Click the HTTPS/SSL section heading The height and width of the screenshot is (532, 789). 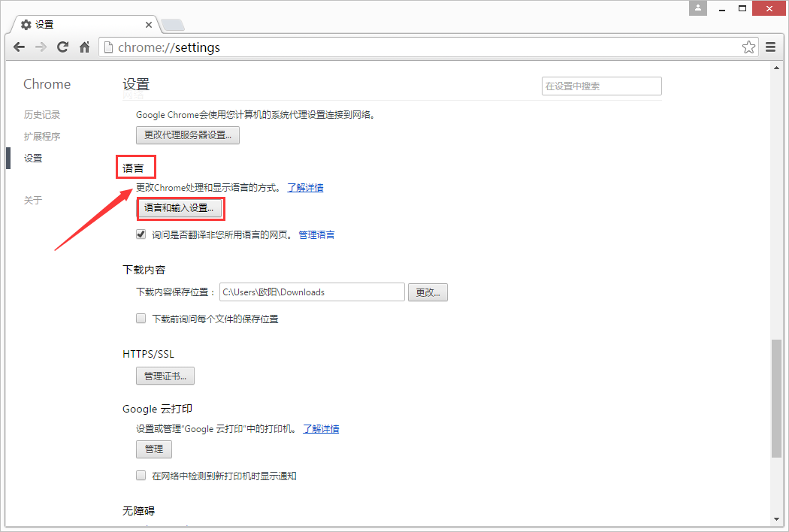click(x=149, y=355)
